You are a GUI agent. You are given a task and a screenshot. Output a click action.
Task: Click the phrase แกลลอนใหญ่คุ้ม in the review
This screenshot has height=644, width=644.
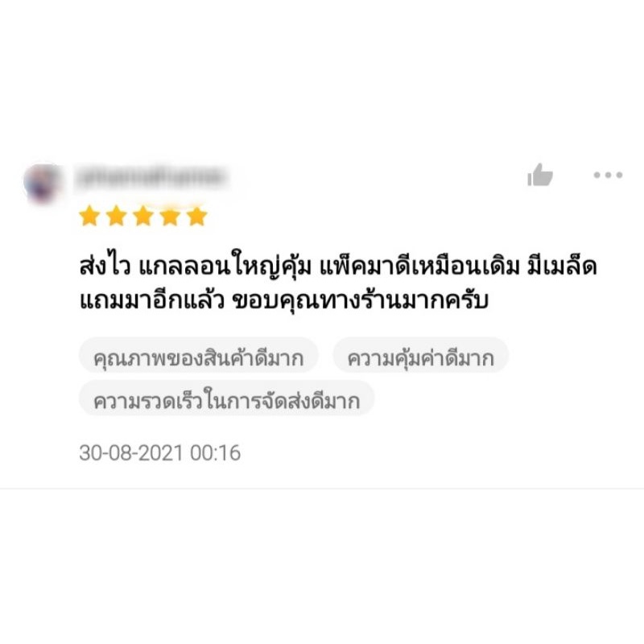coord(225,266)
